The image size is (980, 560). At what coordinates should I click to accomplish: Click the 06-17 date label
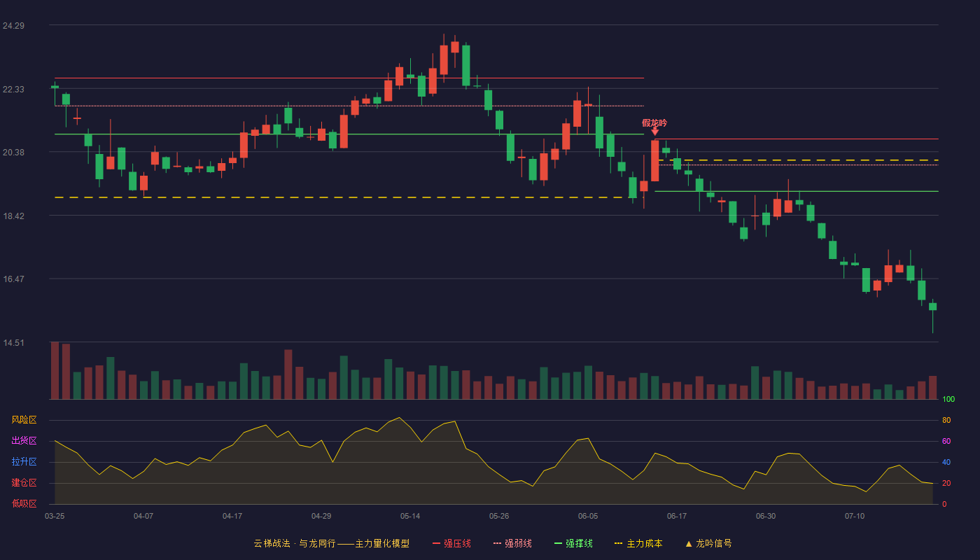pos(677,516)
